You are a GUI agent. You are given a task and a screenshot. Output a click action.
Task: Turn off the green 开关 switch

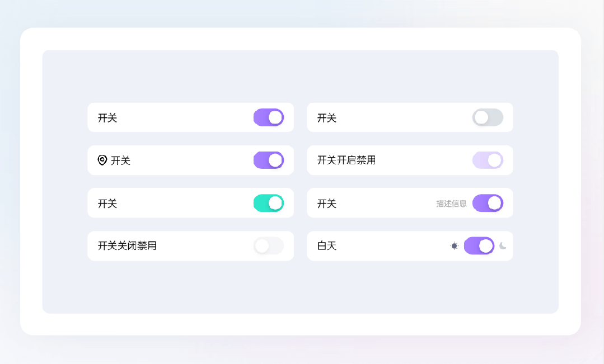269,203
